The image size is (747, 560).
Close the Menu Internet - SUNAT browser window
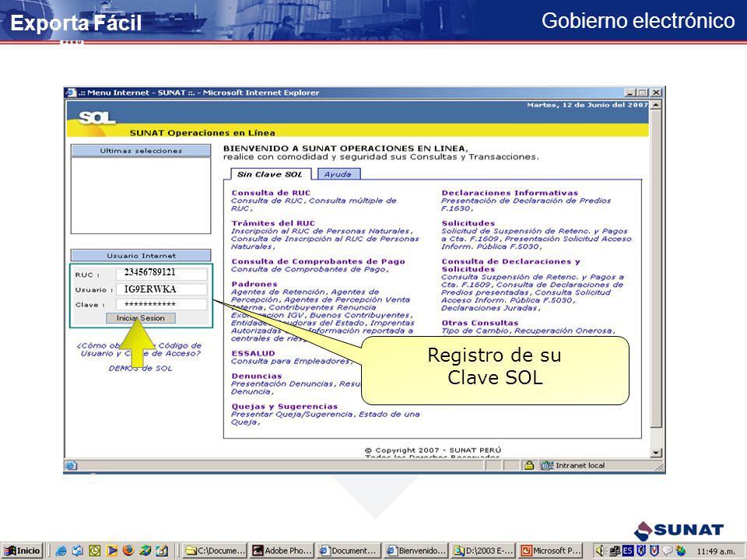656,93
